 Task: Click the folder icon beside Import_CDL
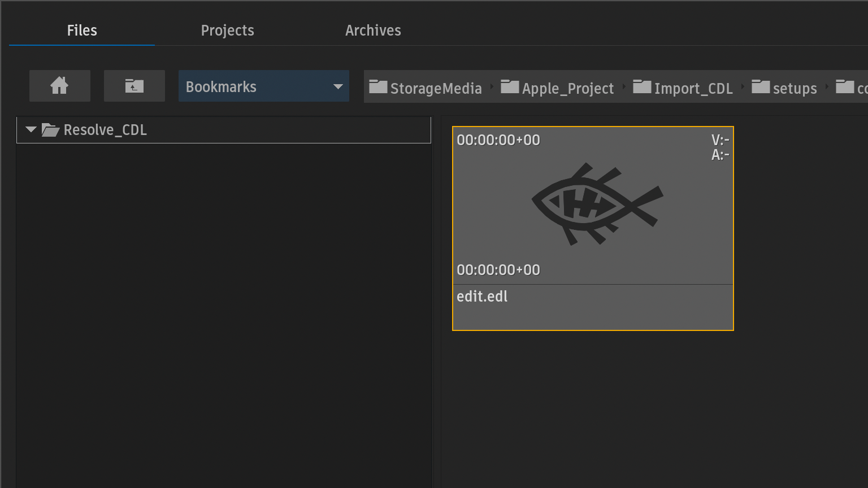pos(642,87)
